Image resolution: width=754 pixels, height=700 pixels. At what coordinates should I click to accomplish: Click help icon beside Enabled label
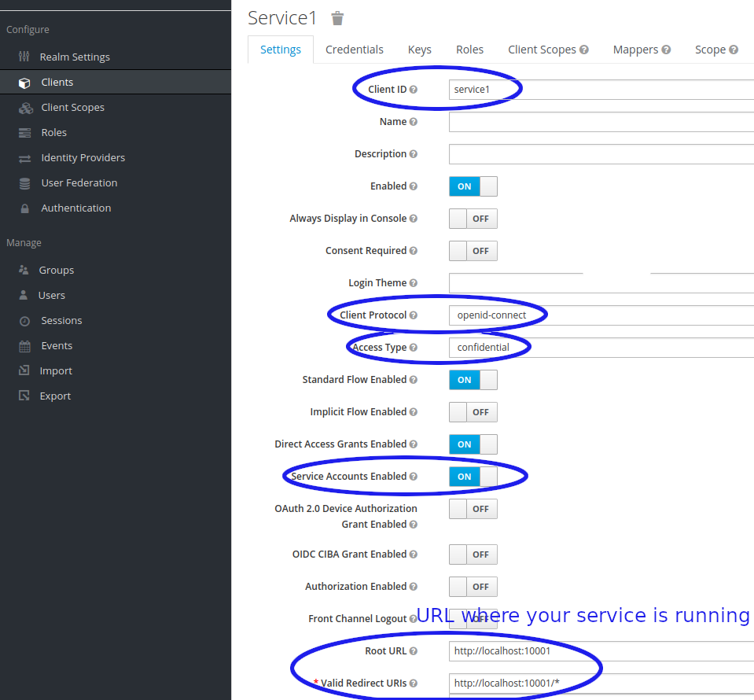click(413, 186)
